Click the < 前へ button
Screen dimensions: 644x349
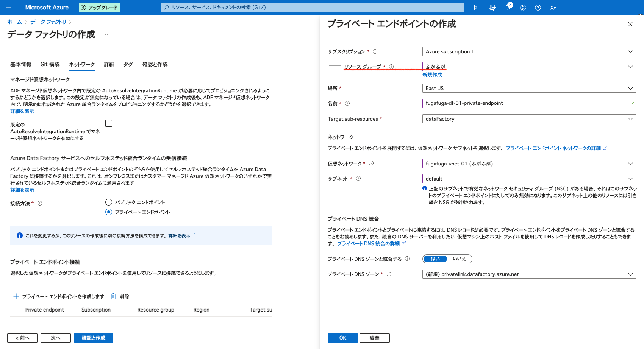(22, 338)
